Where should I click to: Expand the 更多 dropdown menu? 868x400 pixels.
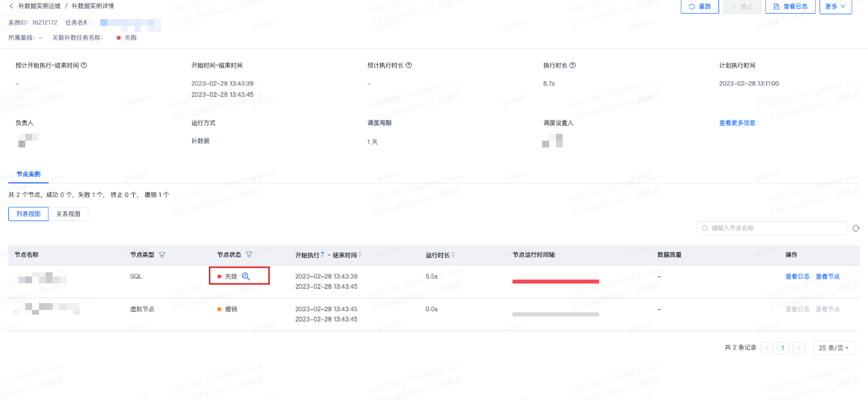[835, 6]
